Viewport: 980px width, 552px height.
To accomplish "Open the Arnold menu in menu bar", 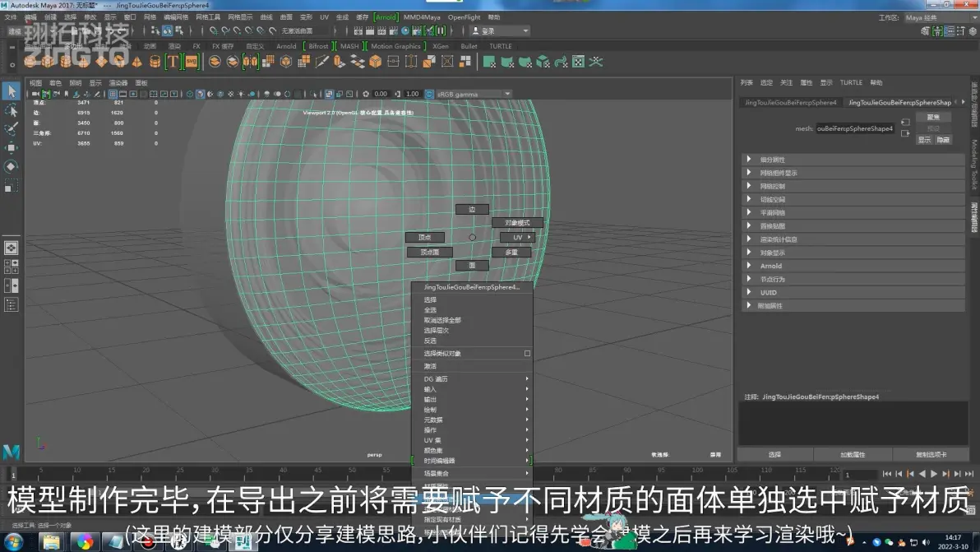I will (x=386, y=17).
